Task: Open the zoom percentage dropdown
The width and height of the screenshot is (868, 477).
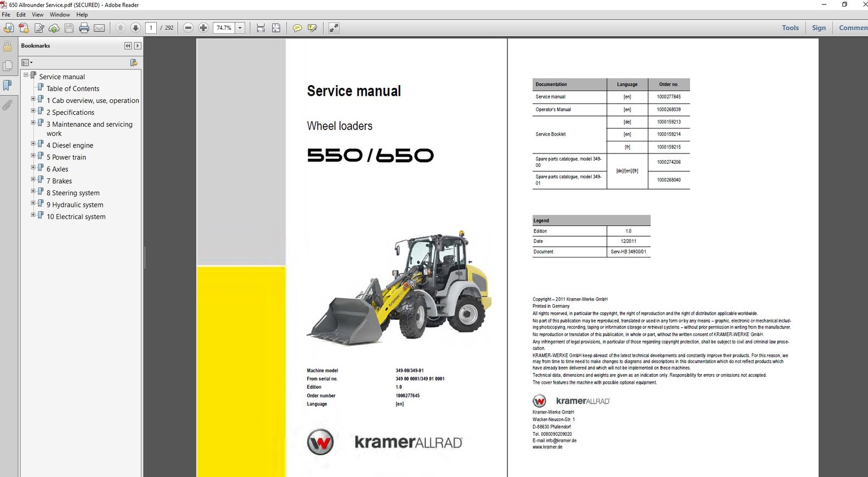Action: click(x=240, y=28)
